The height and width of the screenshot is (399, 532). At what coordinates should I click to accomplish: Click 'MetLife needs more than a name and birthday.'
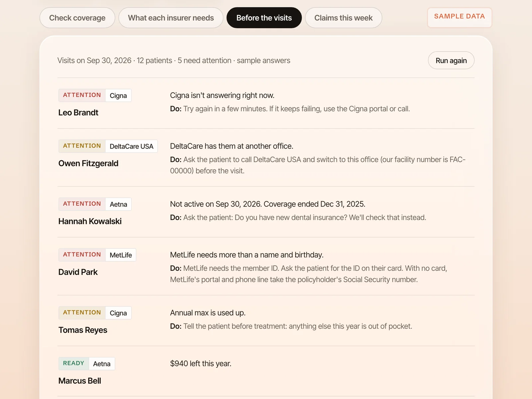point(247,255)
